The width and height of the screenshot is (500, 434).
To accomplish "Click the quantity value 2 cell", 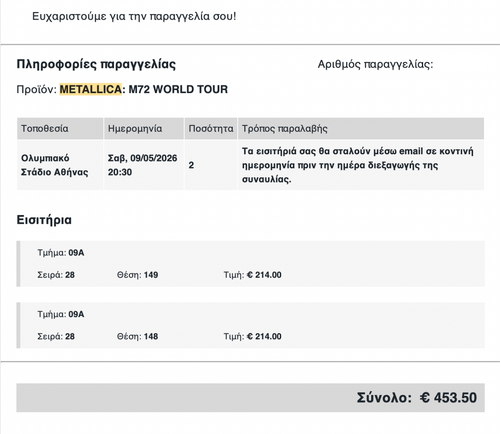I will [211, 165].
